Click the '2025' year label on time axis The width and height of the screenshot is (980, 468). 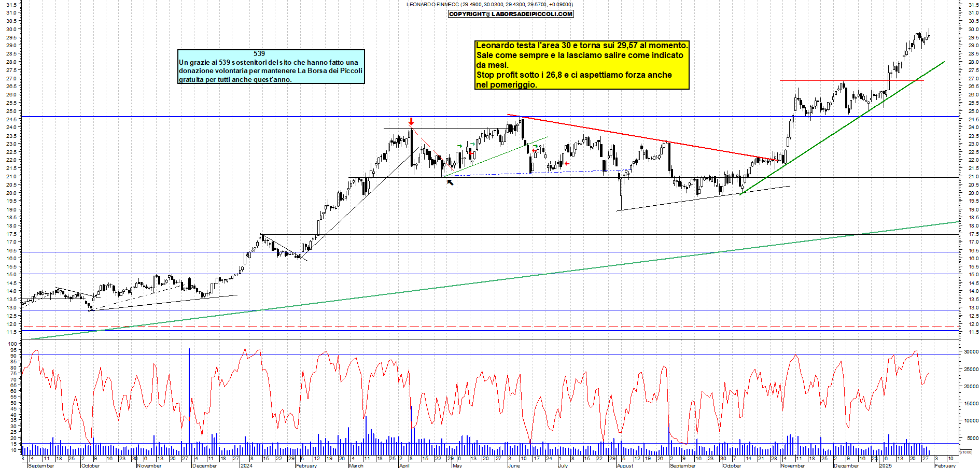[885, 465]
